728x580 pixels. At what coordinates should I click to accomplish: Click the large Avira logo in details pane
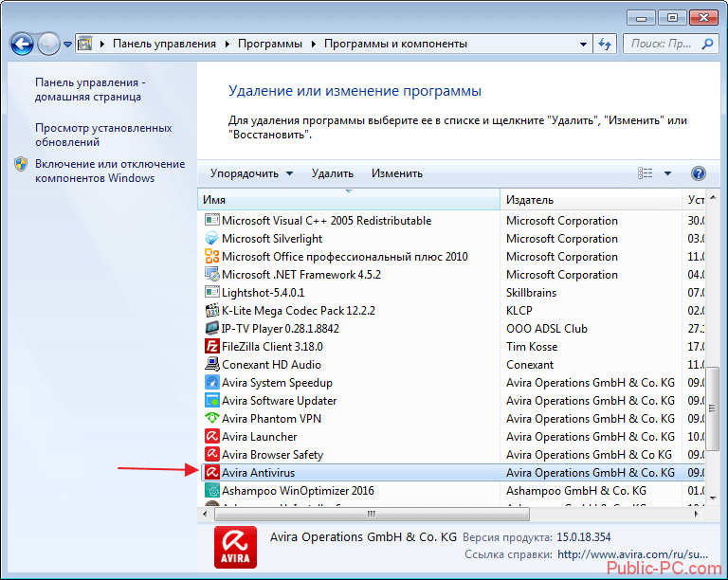(x=235, y=547)
